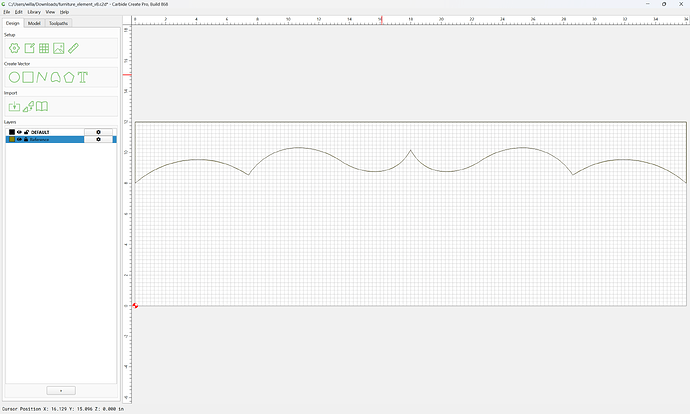Open the Edit menu
The image size is (690, 414).
point(19,12)
